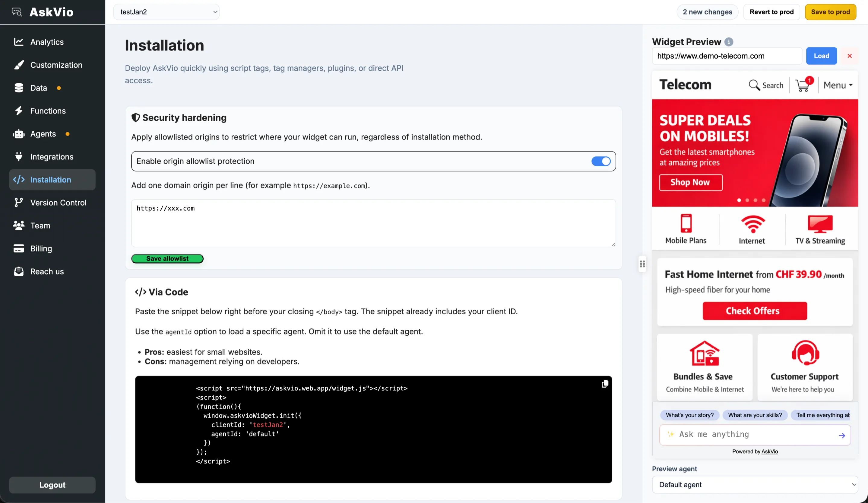
Task: Expand the Default agent preview dropdown
Action: 754,484
